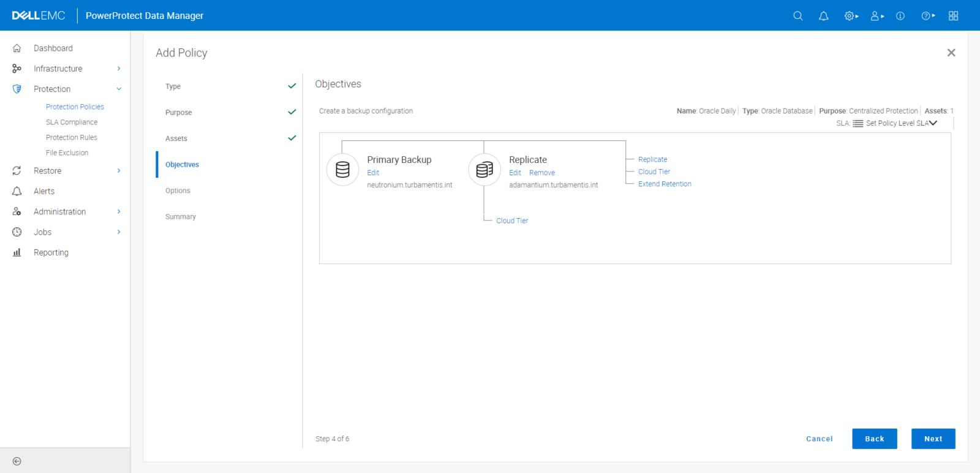Click 'Type: Oracle Database' text
This screenshot has width=980, height=473.
pos(777,111)
